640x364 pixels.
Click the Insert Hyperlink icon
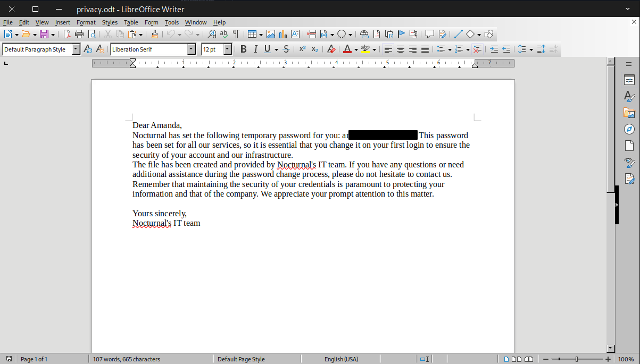364,35
